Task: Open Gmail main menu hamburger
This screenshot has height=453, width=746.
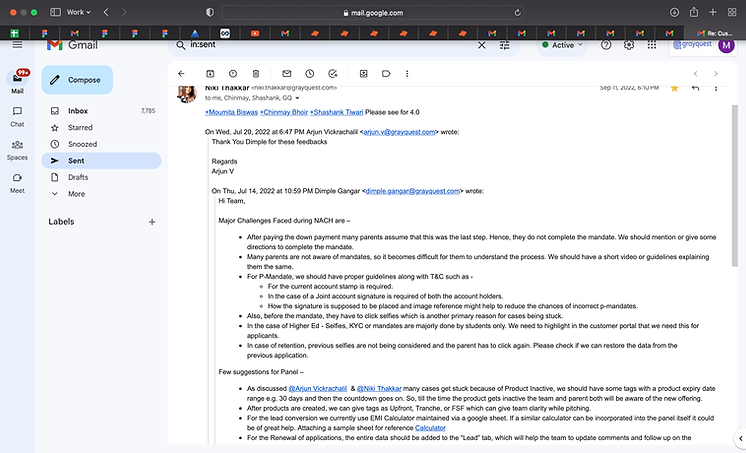Action: pos(18,45)
